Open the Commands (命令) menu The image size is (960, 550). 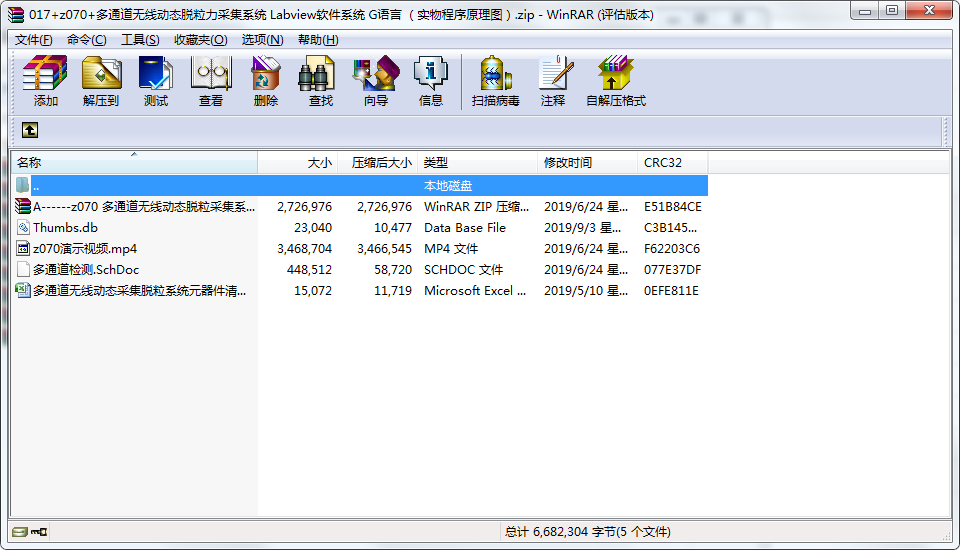[x=86, y=40]
